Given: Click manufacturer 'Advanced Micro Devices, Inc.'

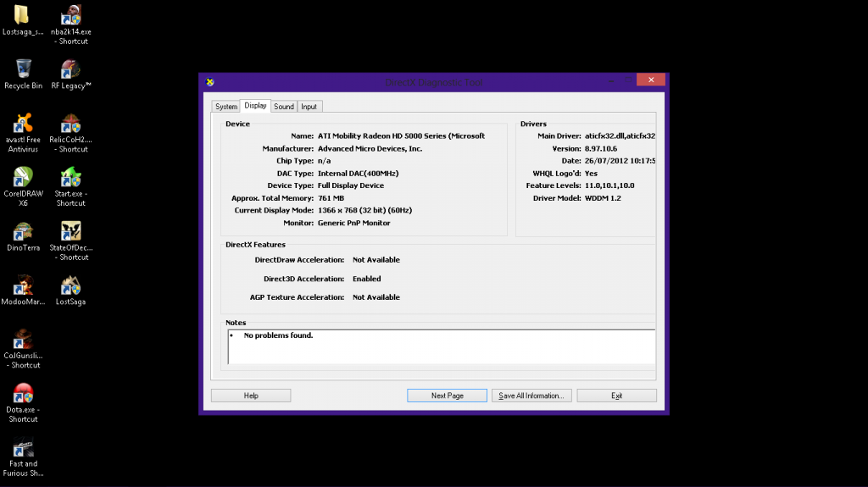Looking at the screenshot, I should [x=370, y=149].
